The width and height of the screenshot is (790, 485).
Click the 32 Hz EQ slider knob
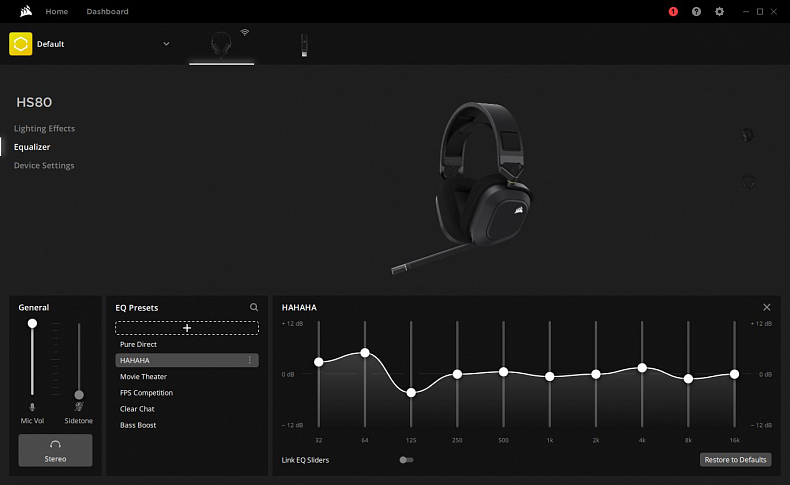point(318,362)
